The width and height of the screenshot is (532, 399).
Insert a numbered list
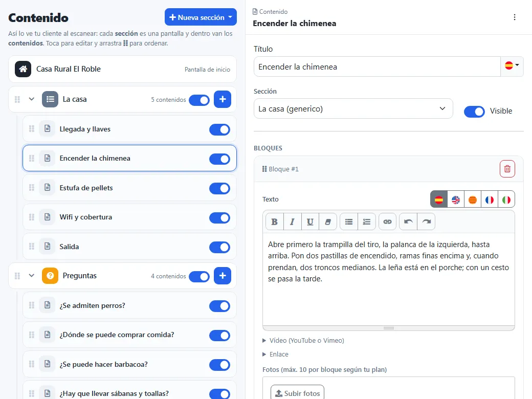pos(367,222)
